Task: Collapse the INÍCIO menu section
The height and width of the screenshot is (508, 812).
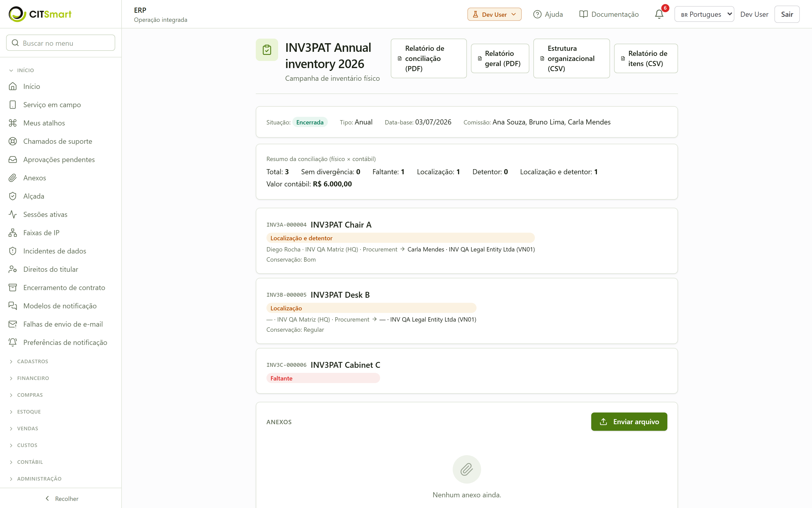Action: [22, 70]
